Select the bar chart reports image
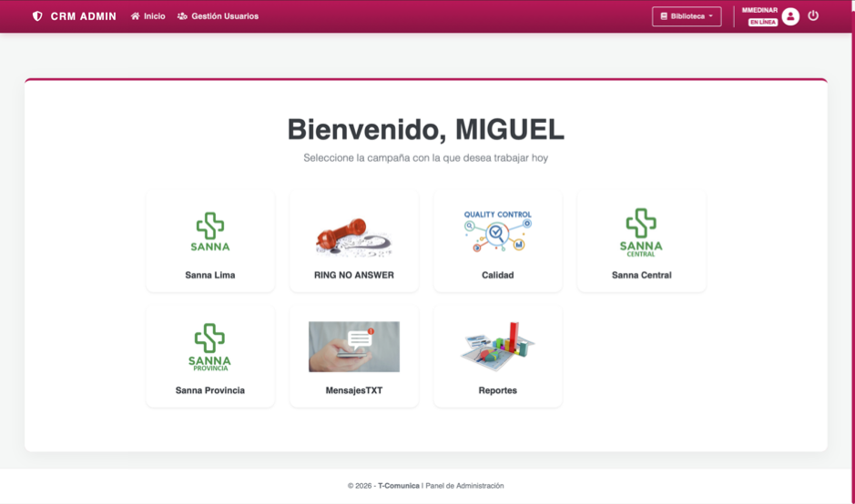 (x=497, y=347)
